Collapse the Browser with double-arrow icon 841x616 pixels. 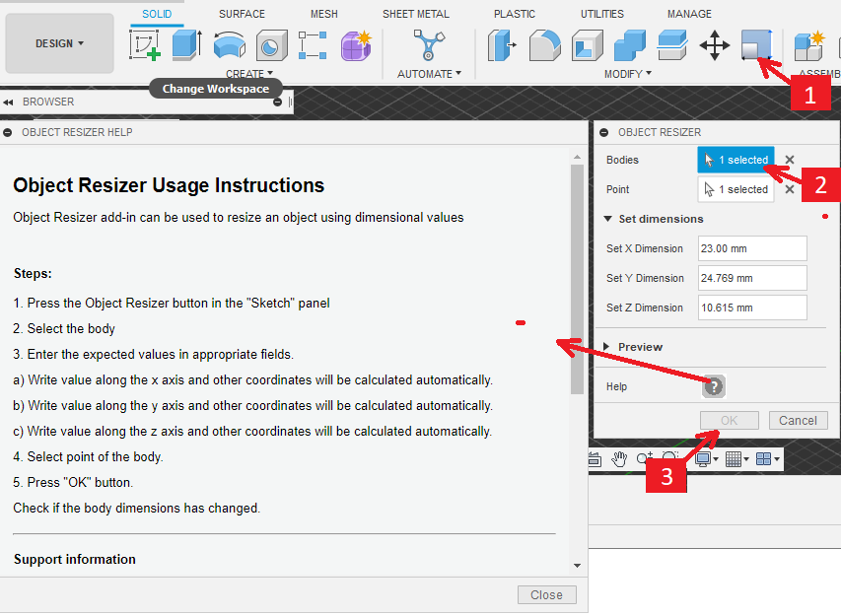[x=8, y=102]
